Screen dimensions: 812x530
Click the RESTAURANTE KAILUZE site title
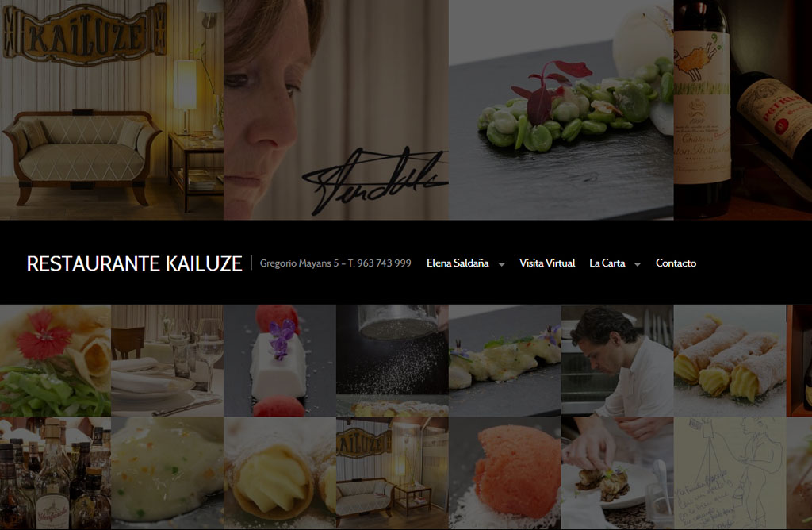[135, 263]
